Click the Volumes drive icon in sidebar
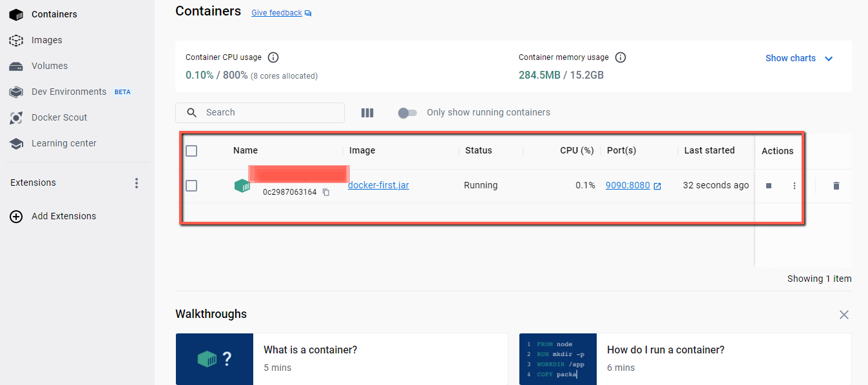The width and height of the screenshot is (868, 385). (x=16, y=66)
